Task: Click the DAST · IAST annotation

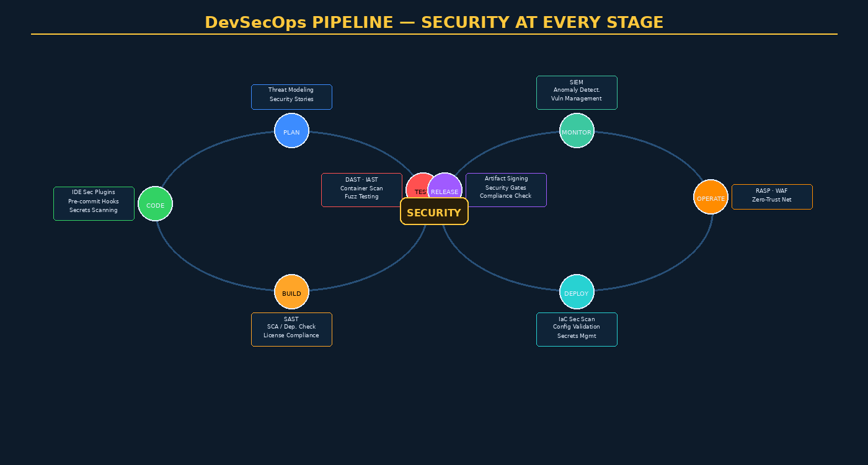Action: pos(361,189)
